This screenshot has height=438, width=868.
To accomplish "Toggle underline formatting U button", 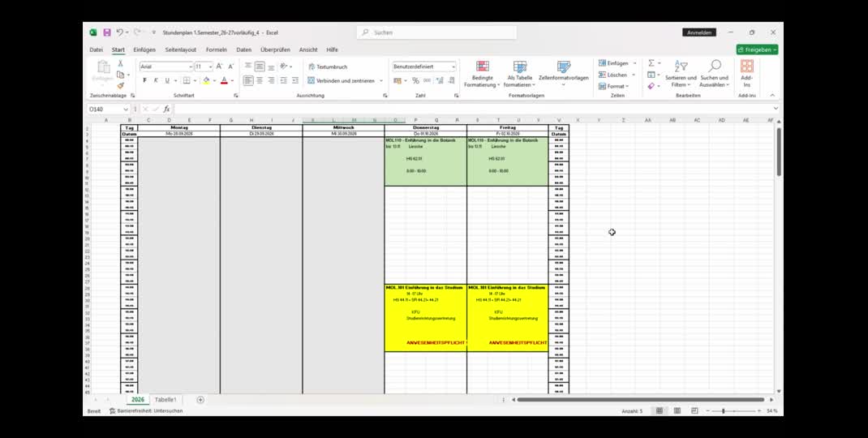I will (x=166, y=81).
